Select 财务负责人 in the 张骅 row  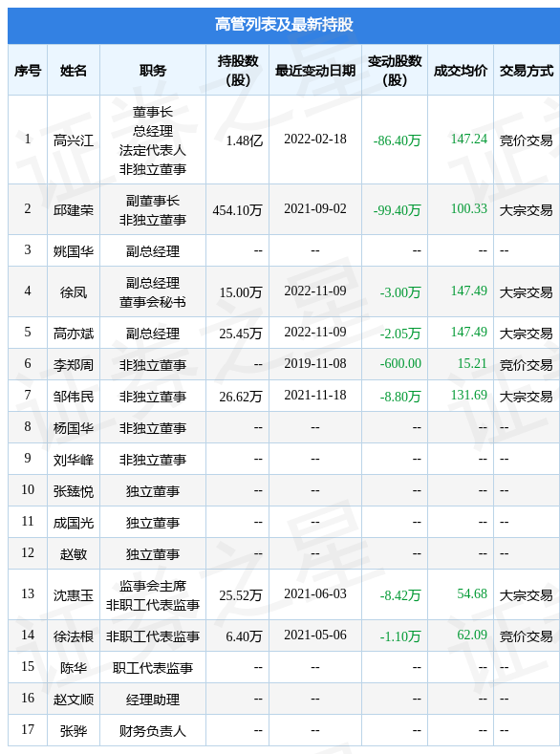click(152, 731)
